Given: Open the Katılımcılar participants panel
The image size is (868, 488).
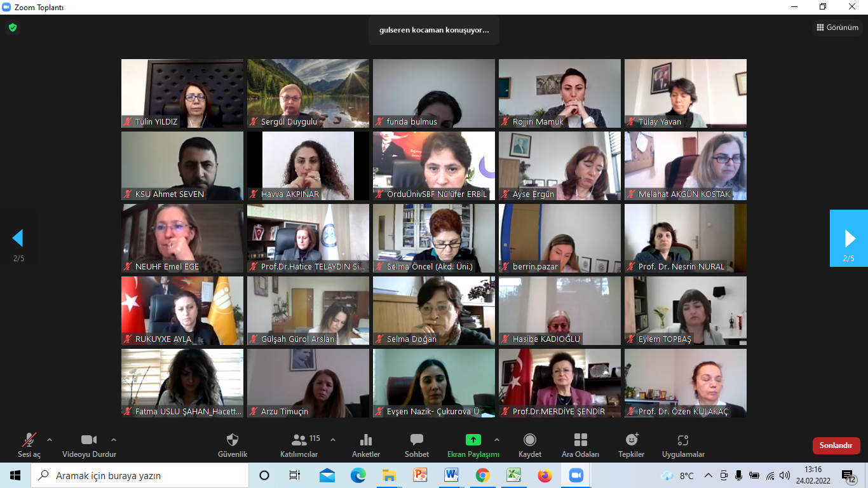Looking at the screenshot, I should pyautogui.click(x=299, y=440).
